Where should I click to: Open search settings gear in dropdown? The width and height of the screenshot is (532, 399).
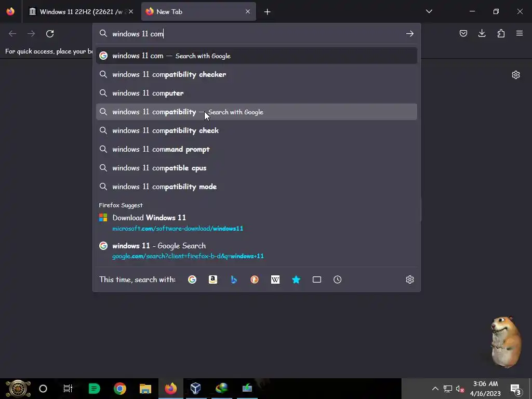coord(409,280)
